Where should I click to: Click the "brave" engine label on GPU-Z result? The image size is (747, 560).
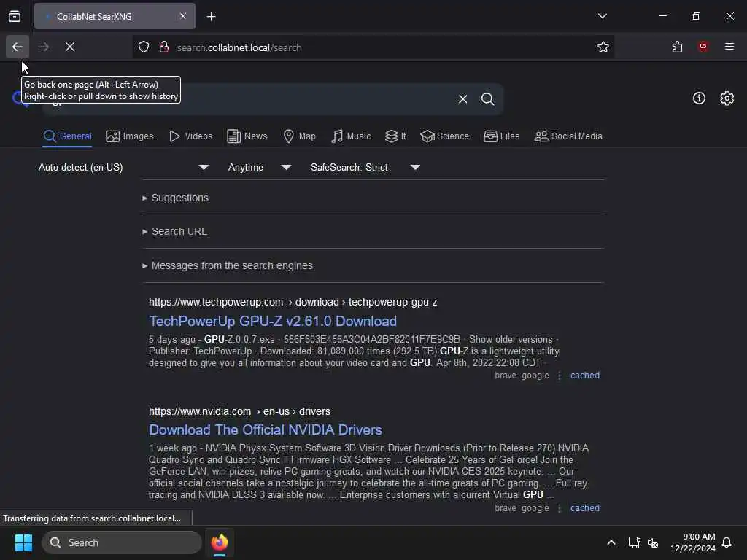click(x=506, y=376)
